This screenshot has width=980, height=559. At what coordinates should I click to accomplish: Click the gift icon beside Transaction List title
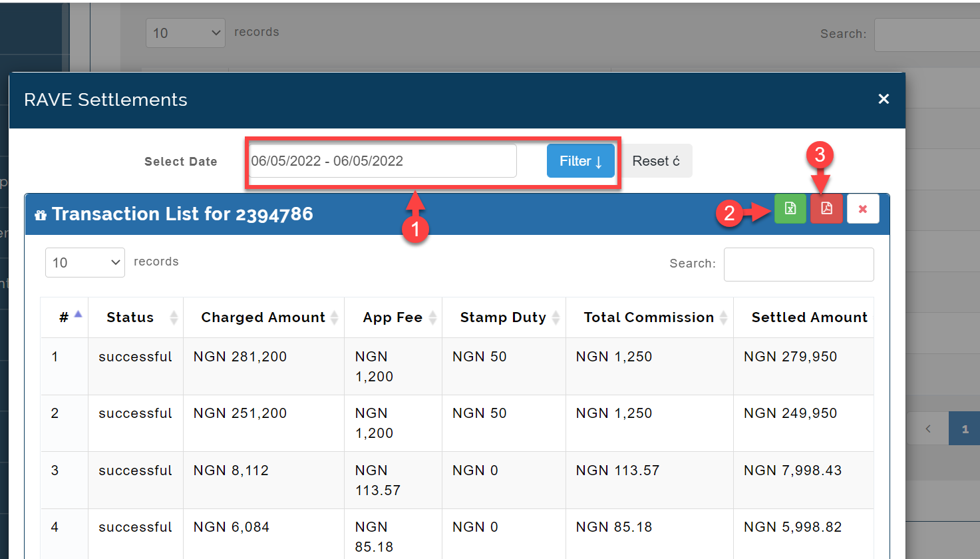(x=41, y=215)
